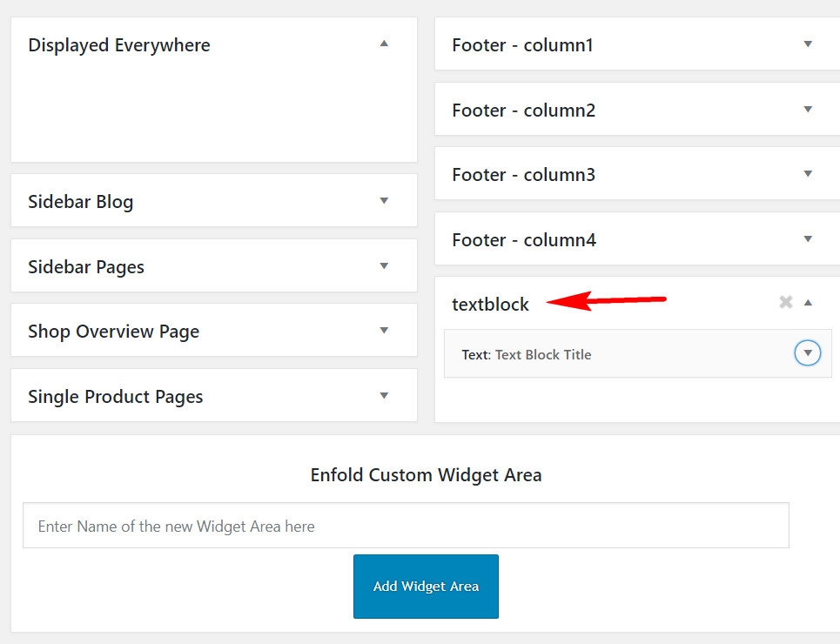Image resolution: width=840 pixels, height=644 pixels.
Task: Expand Single Product Pages arrow
Action: (384, 395)
